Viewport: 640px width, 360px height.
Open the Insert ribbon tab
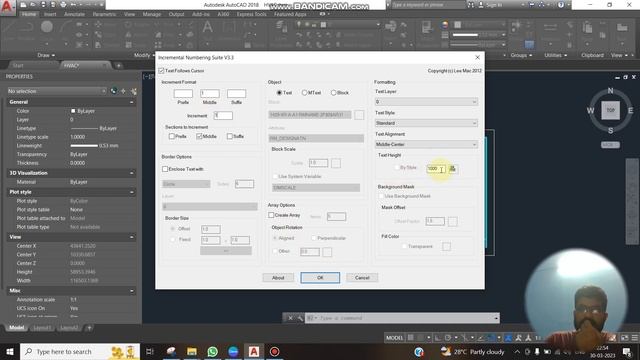[x=50, y=14]
